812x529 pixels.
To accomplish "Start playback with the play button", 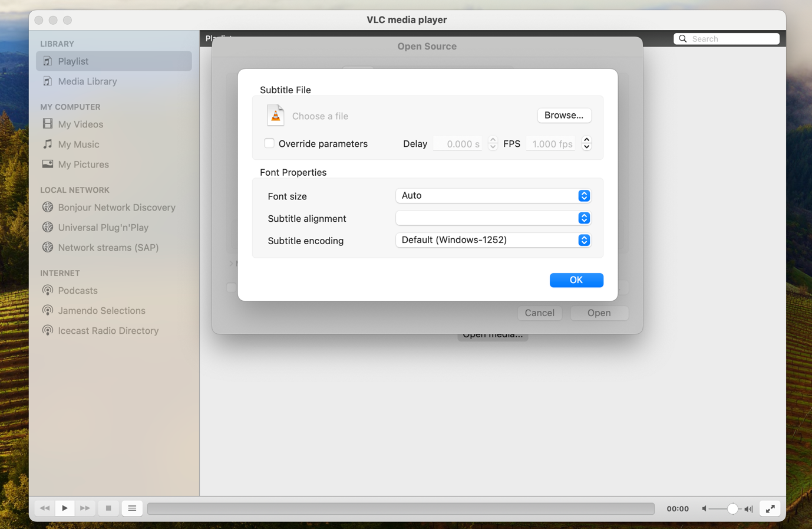I will point(65,508).
